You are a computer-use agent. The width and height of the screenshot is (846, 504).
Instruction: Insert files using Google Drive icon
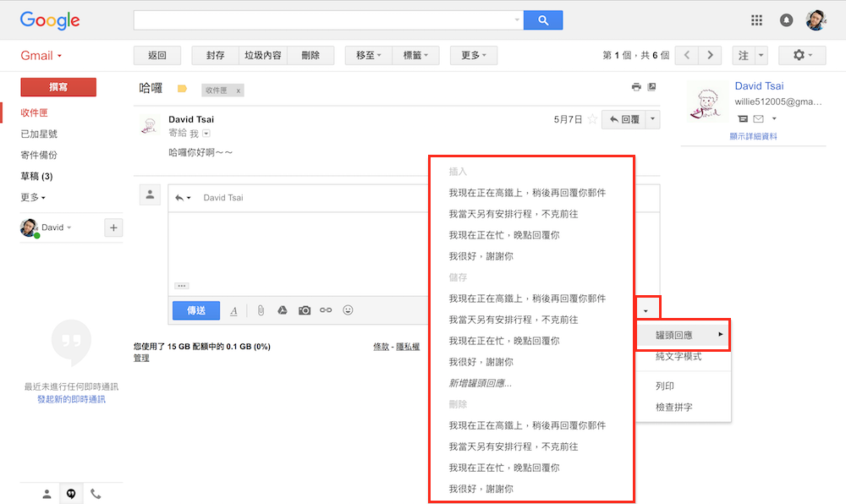(x=283, y=310)
